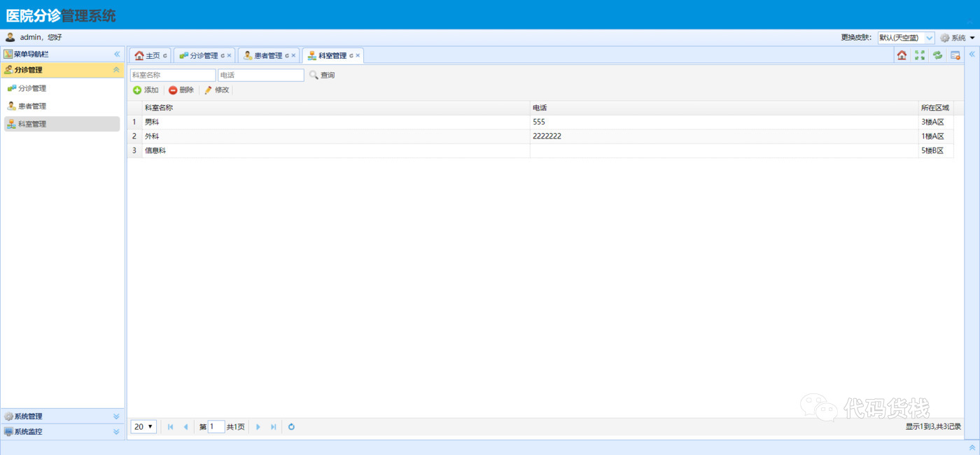
Task: Reload the 科室管理 tab with its refresh icon
Action: 351,55
